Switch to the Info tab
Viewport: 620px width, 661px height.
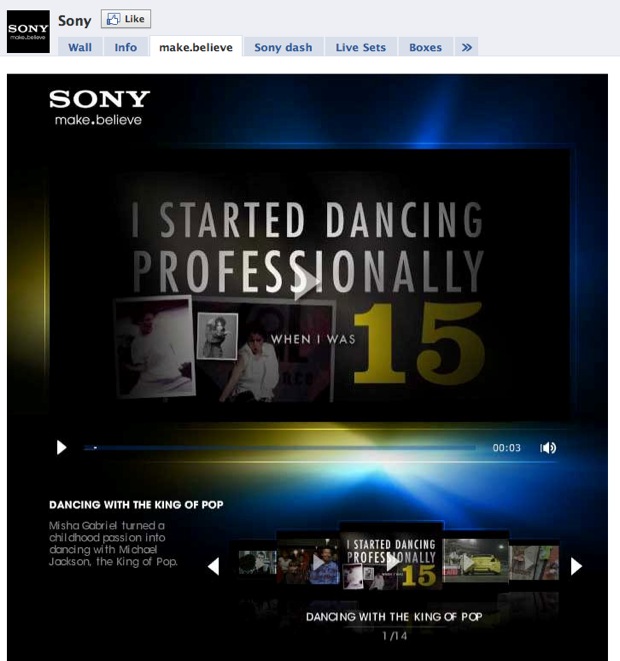(x=125, y=47)
